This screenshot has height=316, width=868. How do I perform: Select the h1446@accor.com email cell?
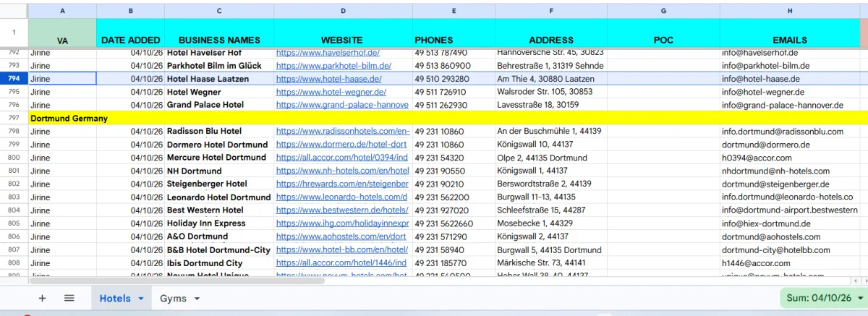click(x=789, y=262)
